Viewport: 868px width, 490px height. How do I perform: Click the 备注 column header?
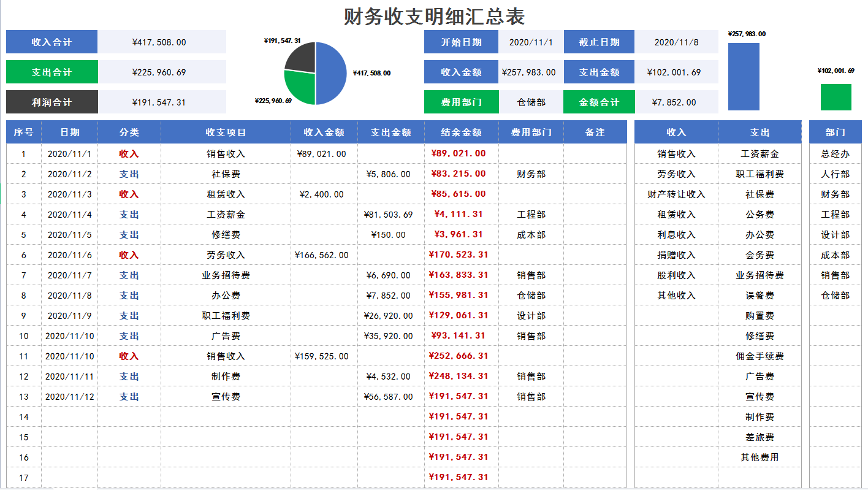[x=595, y=132]
